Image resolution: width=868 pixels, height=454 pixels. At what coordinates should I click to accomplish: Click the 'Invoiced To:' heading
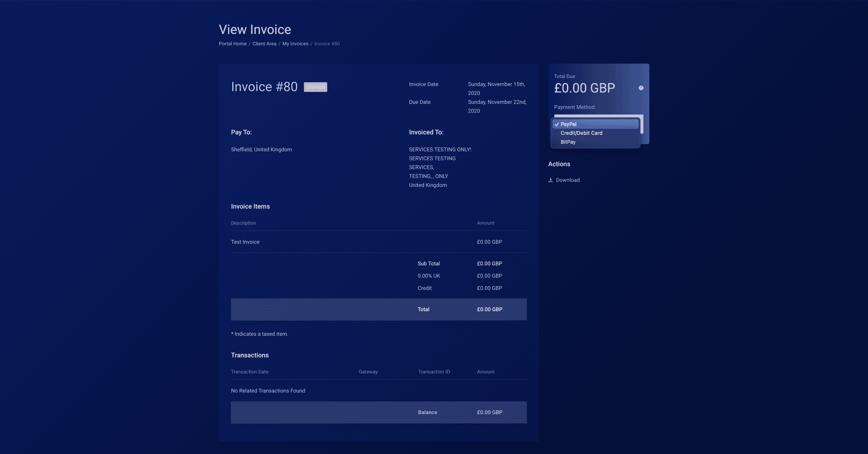[426, 132]
